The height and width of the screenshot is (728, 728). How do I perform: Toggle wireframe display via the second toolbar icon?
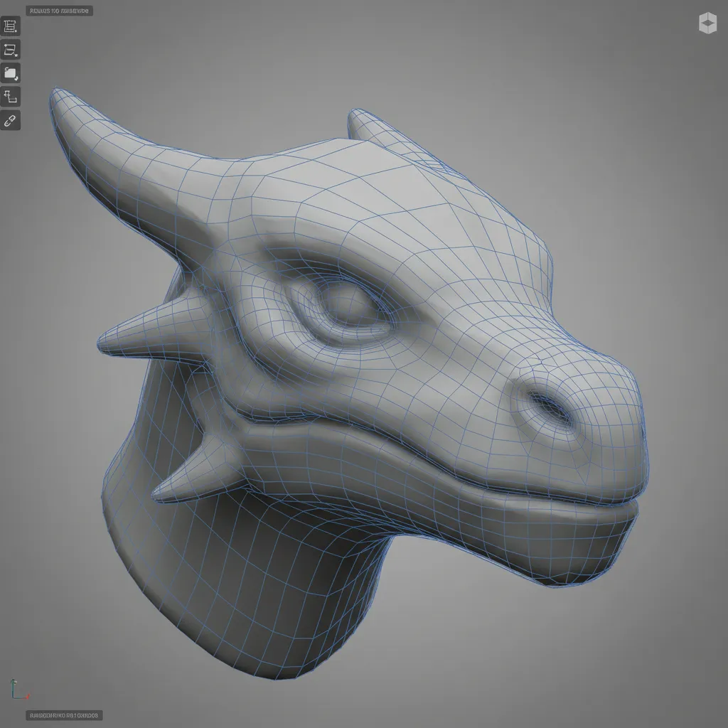click(10, 50)
